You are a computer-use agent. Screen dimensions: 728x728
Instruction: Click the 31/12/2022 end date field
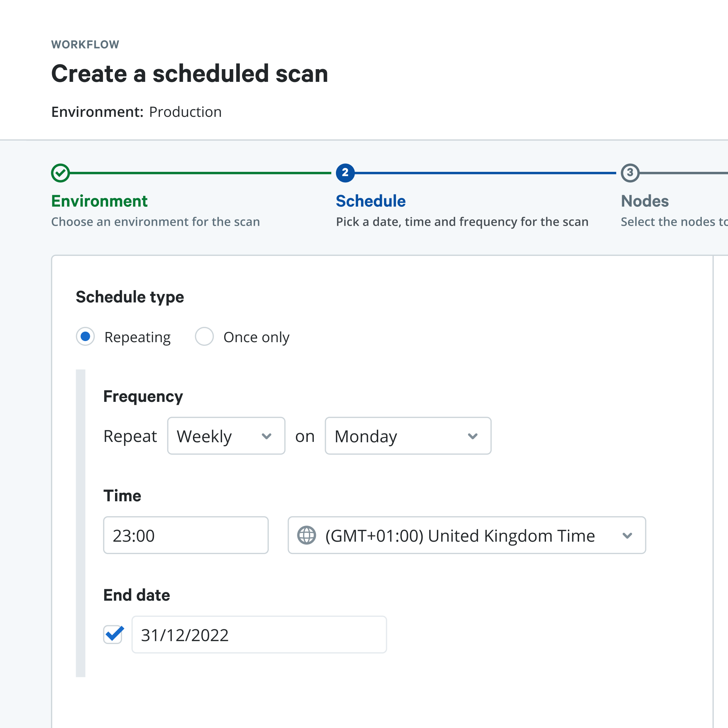pos(259,634)
